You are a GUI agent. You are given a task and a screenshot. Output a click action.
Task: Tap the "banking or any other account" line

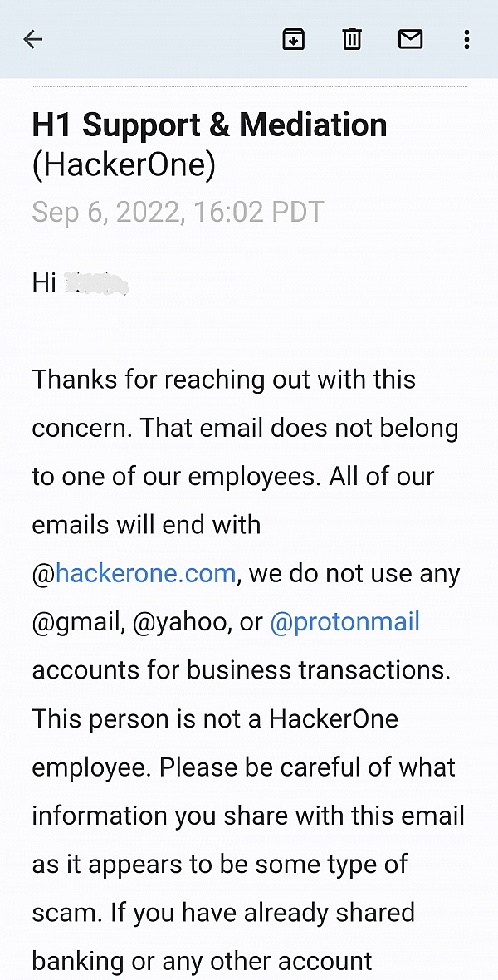202,961
